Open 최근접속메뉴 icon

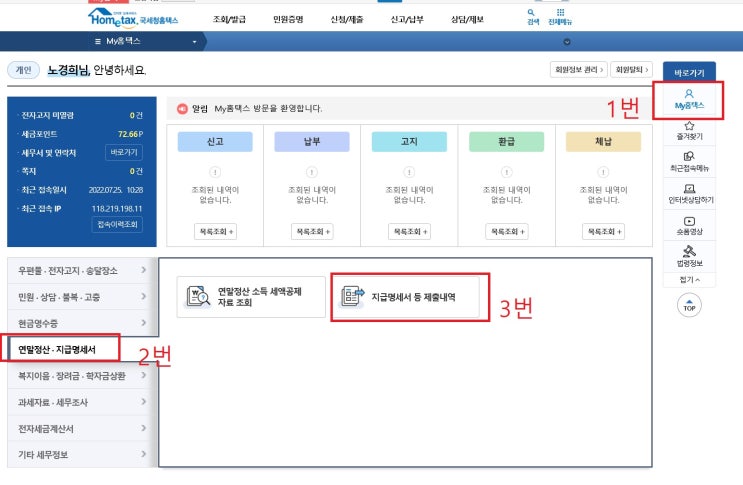point(689,156)
